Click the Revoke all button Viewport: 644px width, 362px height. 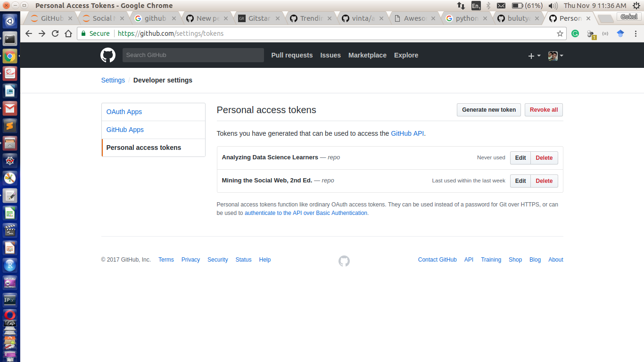point(544,110)
